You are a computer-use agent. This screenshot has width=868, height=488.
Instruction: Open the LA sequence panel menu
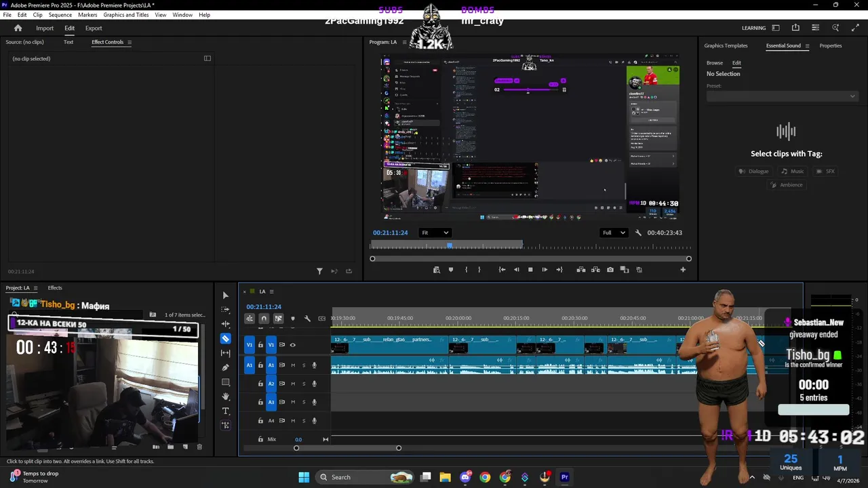[x=271, y=291]
